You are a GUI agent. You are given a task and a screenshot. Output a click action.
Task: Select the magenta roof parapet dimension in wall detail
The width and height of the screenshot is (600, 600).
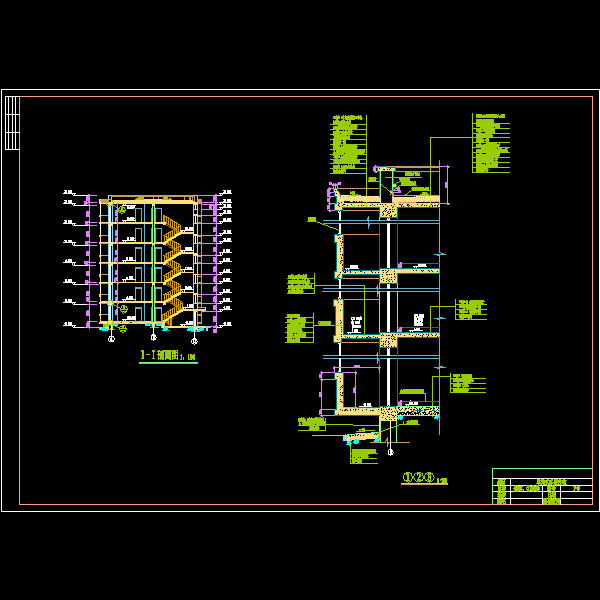click(x=446, y=185)
